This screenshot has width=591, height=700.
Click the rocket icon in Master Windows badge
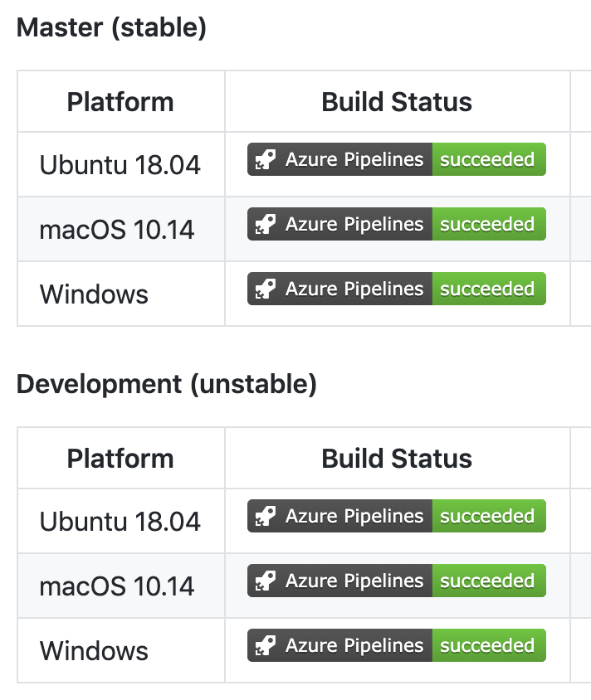pos(266,289)
